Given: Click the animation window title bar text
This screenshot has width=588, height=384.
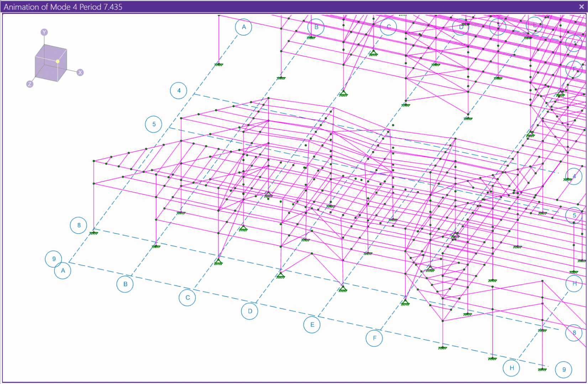Looking at the screenshot, I should pos(63,7).
